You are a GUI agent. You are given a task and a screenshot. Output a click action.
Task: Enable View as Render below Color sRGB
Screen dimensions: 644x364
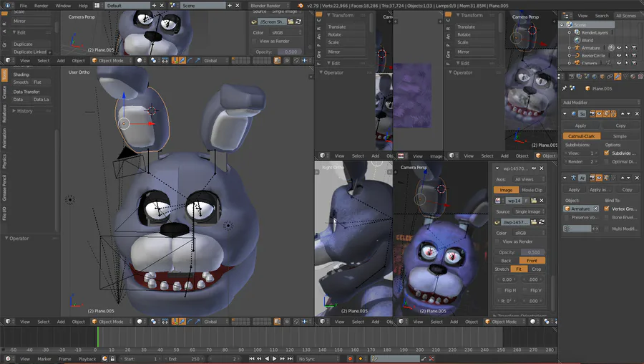(x=497, y=241)
